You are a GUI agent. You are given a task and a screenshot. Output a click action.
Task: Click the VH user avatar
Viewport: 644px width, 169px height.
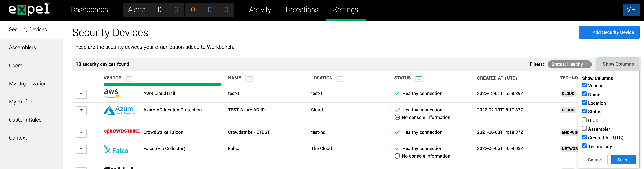coord(631,10)
